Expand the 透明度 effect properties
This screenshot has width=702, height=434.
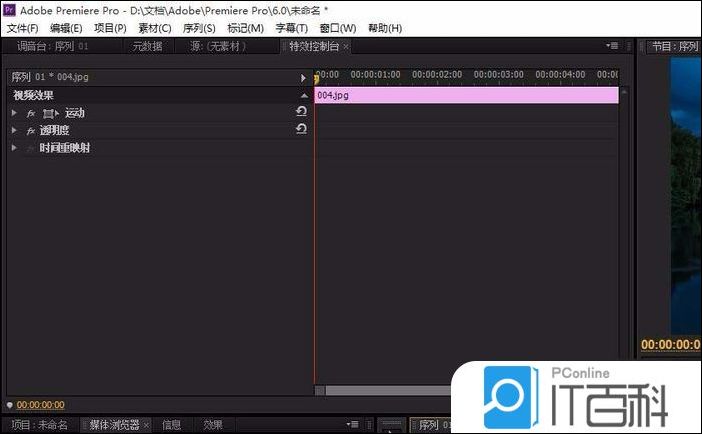(14, 131)
